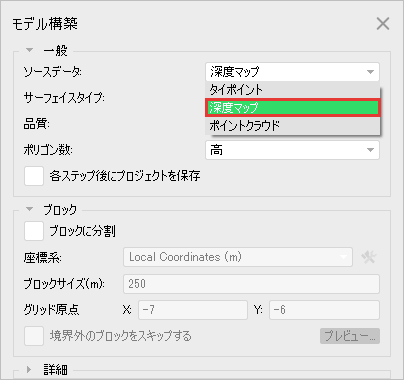Click the サーフェイスタイプ label
The image size is (404, 380).
click(64, 98)
